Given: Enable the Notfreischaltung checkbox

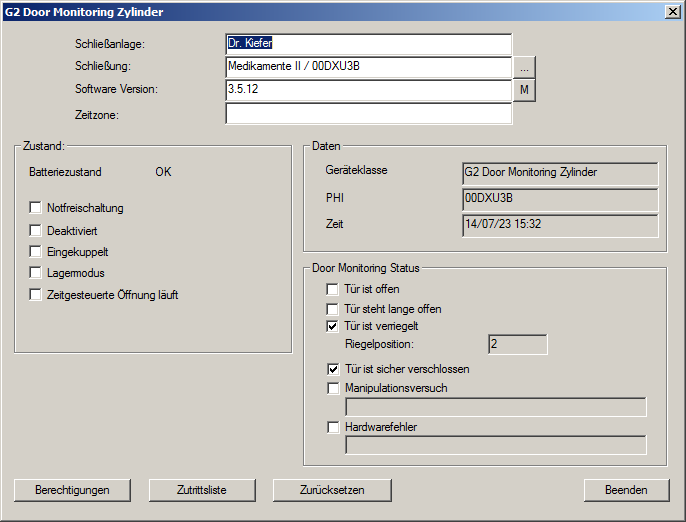Looking at the screenshot, I should pyautogui.click(x=36, y=208).
